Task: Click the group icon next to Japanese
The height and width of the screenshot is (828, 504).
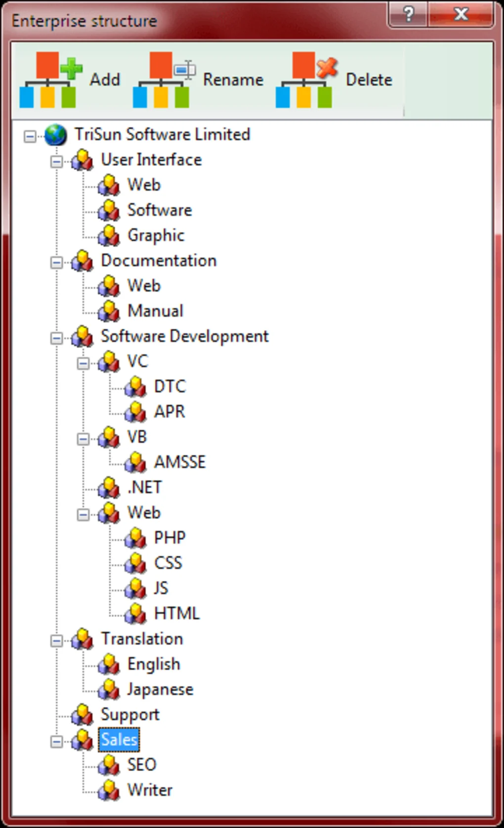Action: click(109, 690)
